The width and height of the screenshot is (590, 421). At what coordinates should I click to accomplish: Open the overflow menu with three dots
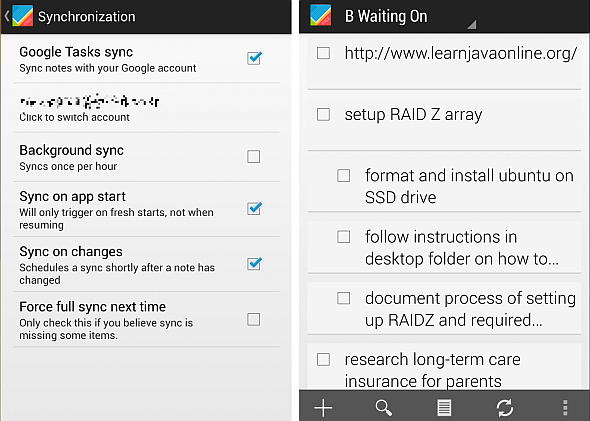[565, 407]
